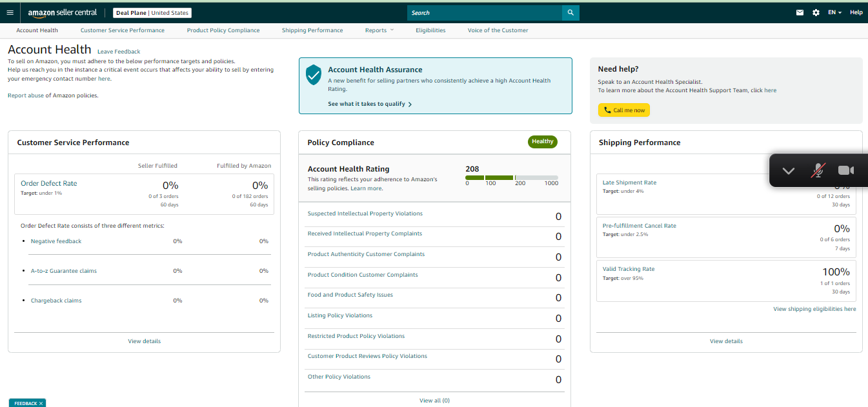Open Product Authenticity Customer Complaints
Image resolution: width=868 pixels, height=407 pixels.
tap(367, 254)
